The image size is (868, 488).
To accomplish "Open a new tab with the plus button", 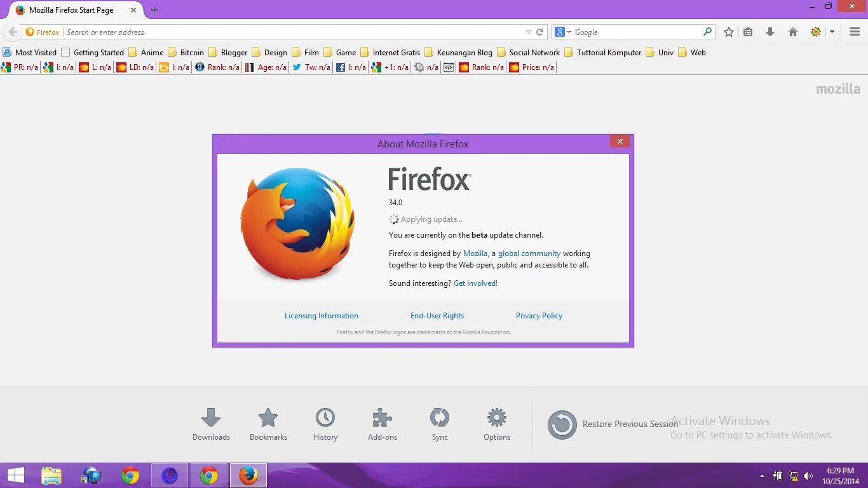I will click(x=154, y=10).
